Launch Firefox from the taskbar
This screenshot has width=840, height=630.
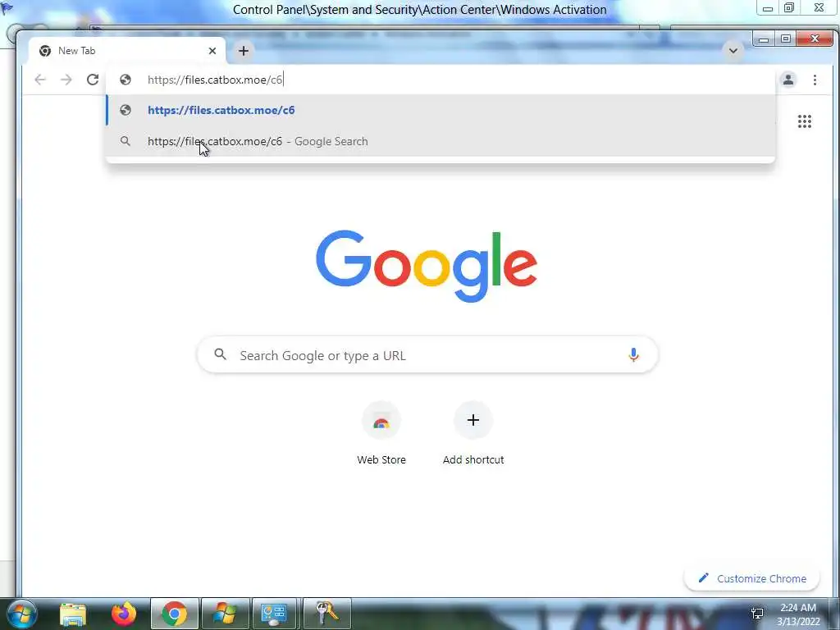(124, 614)
